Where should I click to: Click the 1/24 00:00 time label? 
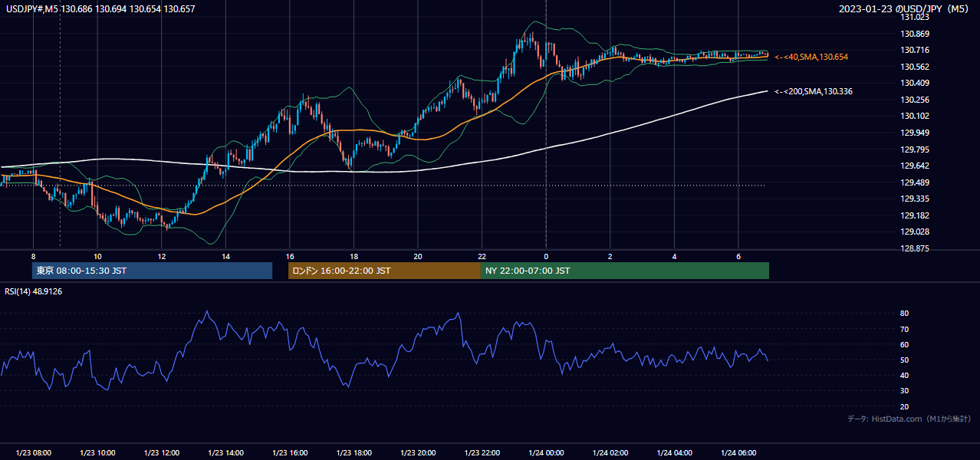546,453
